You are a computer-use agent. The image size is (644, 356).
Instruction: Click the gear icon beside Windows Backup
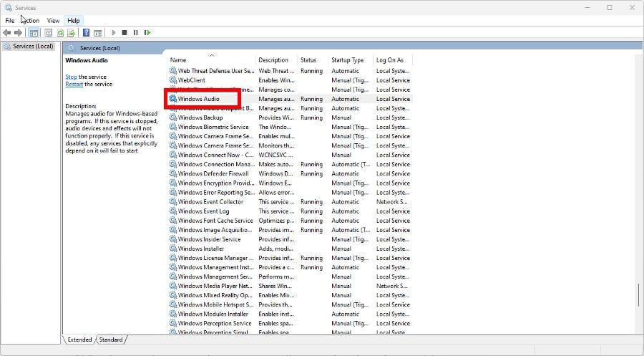point(173,117)
